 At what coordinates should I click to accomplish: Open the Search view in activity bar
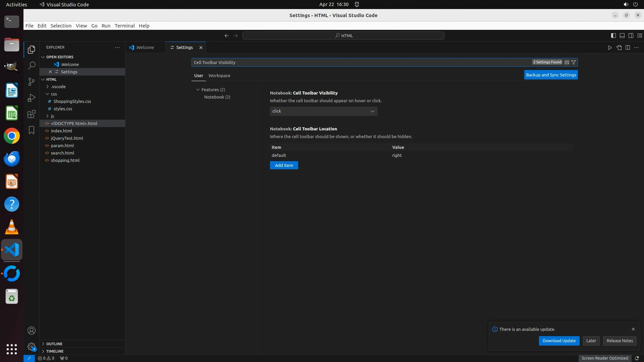pyautogui.click(x=32, y=66)
